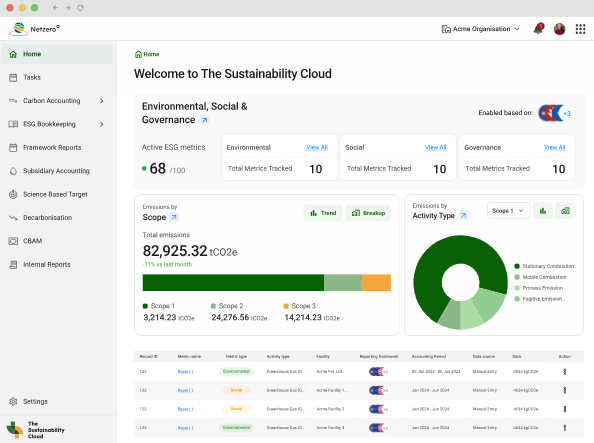
Task: Click the Home house icon in sidebar
Action: (x=13, y=54)
